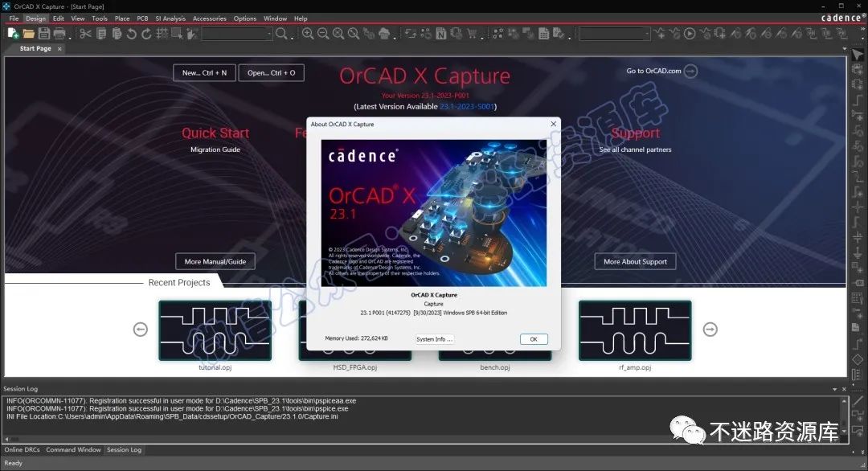Click the spreadsheet table toolbar icon

point(543,34)
